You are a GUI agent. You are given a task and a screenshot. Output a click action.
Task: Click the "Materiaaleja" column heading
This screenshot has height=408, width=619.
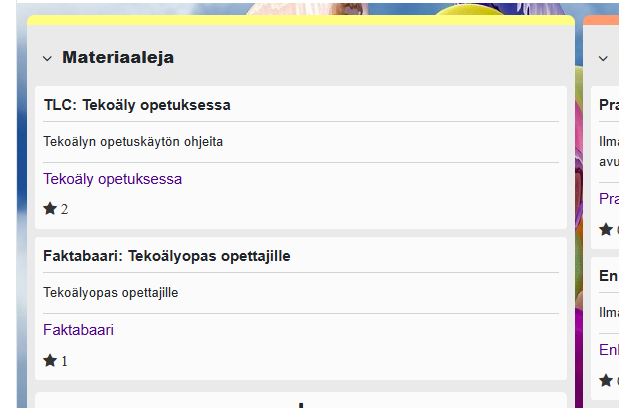(118, 58)
